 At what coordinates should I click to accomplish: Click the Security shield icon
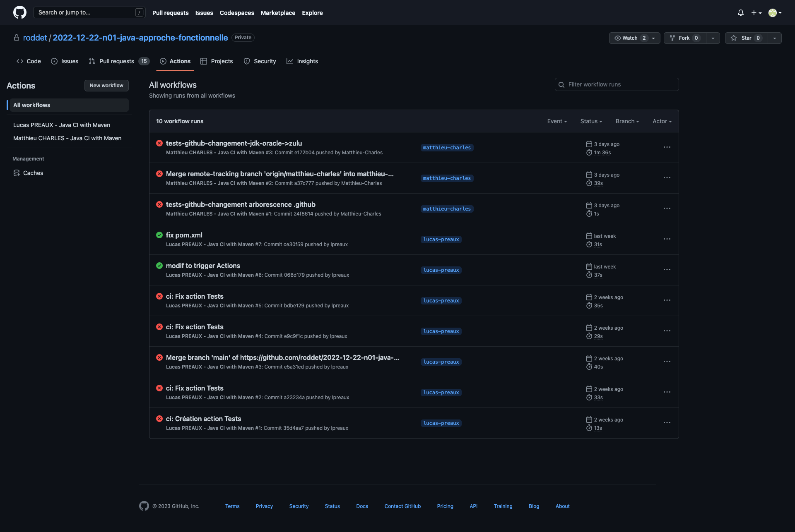point(247,61)
